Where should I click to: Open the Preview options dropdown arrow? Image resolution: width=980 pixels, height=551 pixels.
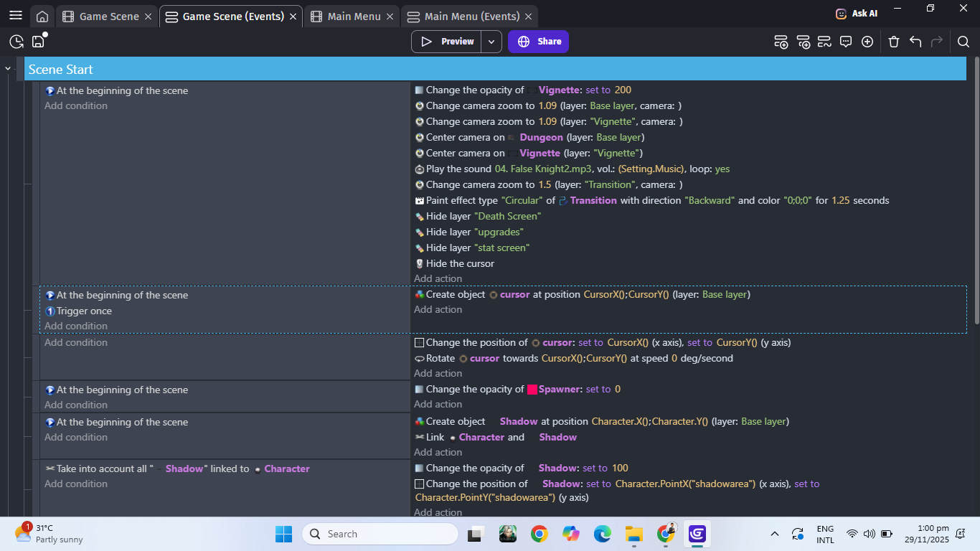pos(491,42)
